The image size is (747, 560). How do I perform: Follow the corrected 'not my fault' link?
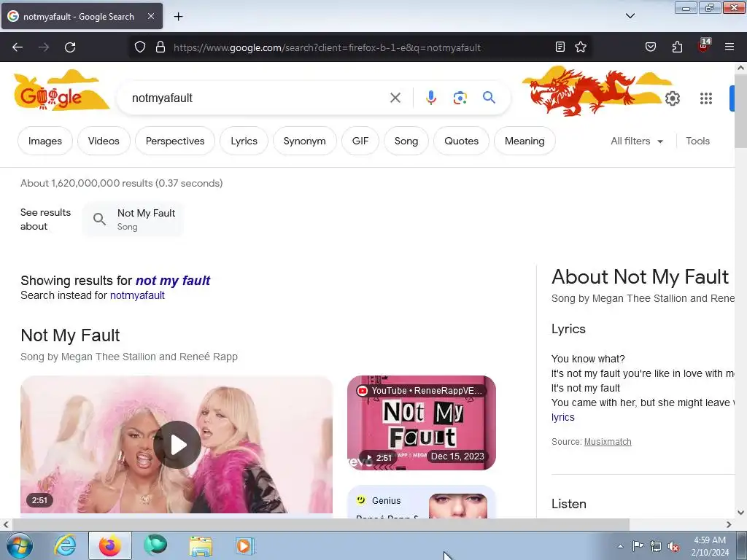(173, 281)
